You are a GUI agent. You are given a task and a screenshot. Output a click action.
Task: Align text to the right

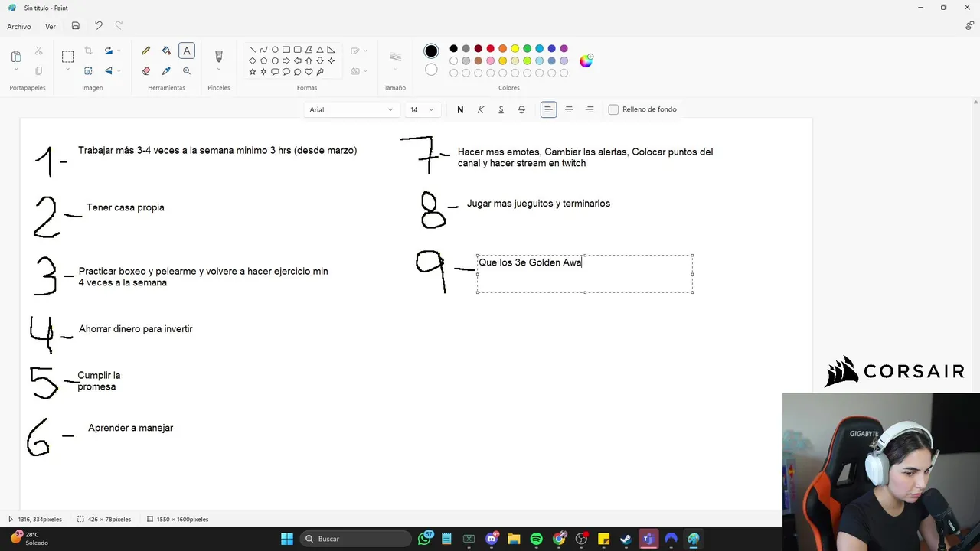[x=590, y=109]
